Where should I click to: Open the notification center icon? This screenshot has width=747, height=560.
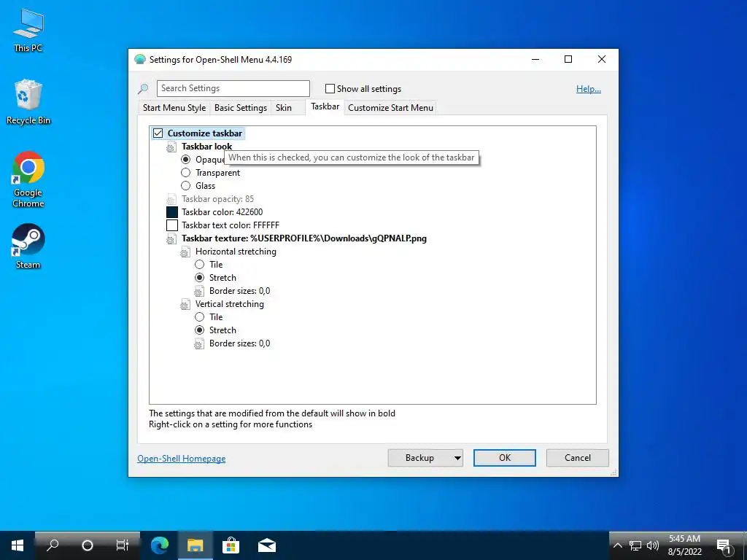[724, 546]
